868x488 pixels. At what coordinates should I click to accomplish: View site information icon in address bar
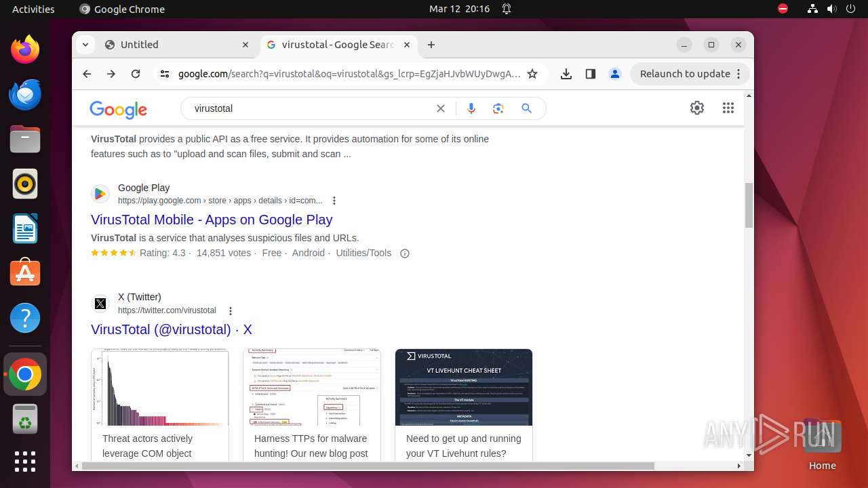click(165, 74)
